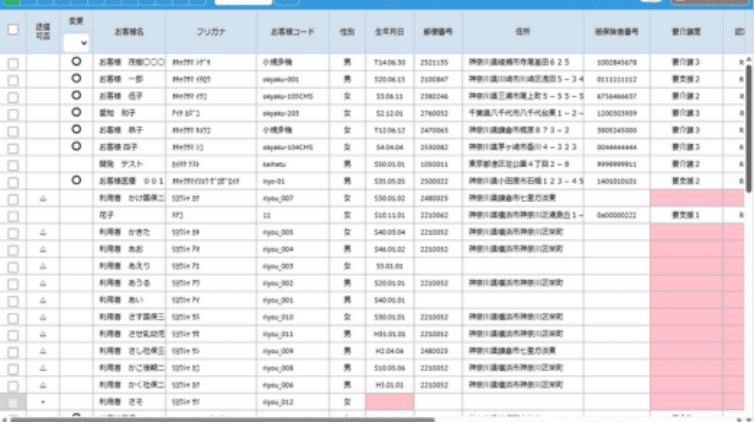754x422 pixels.
Task: Click the warning triangle in riyou_003 row
Action: [43, 266]
